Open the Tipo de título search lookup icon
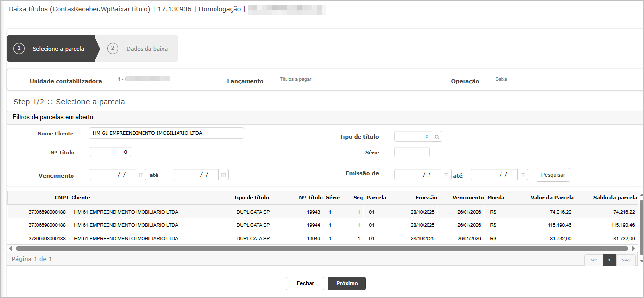Screen dimensions: 644x298 (437, 137)
